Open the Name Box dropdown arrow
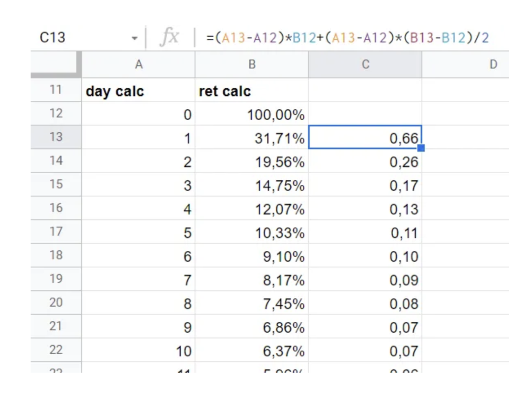This screenshot has width=532, height=402. [x=134, y=38]
